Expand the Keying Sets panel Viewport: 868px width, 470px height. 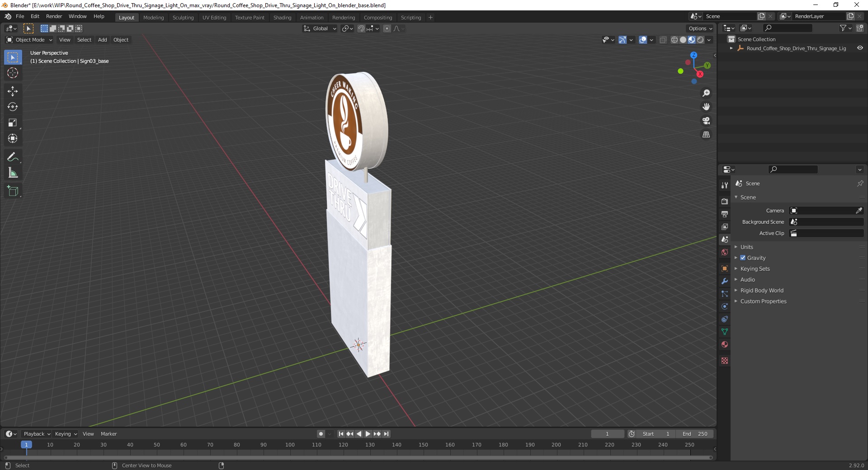pos(755,268)
